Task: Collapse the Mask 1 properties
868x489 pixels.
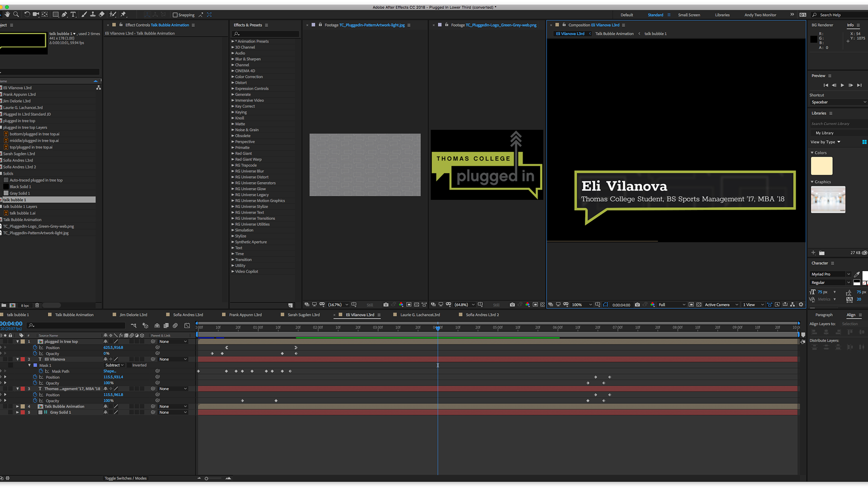Action: tap(30, 365)
